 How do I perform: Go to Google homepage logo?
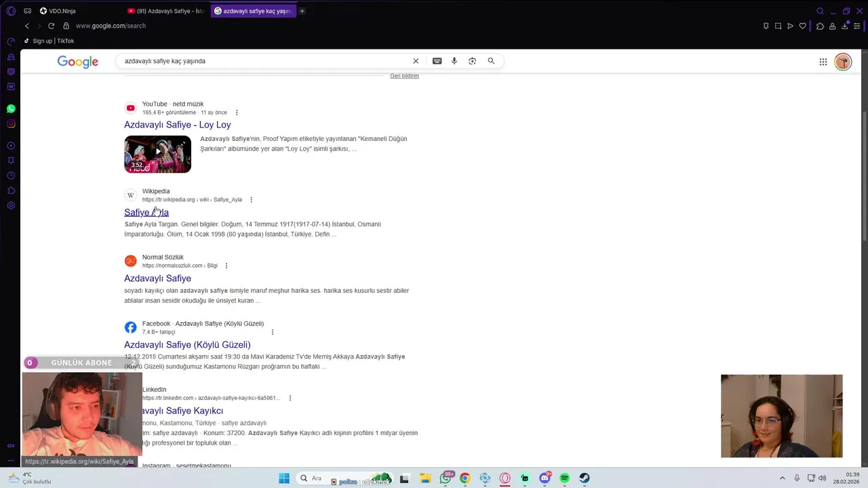tap(78, 62)
